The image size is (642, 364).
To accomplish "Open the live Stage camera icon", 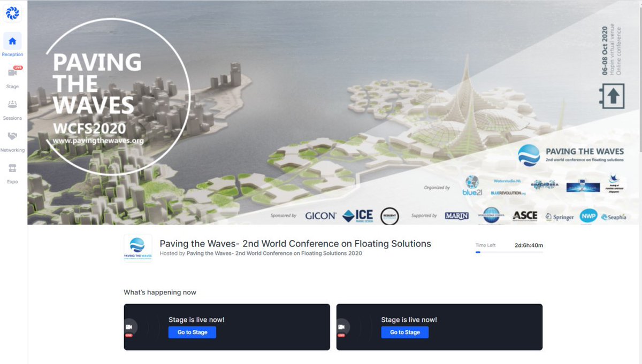I will click(12, 73).
